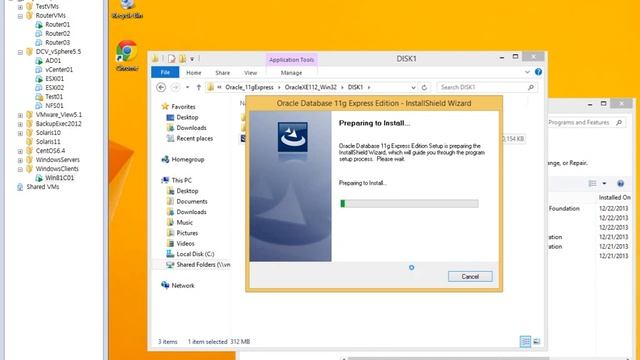Open the View ribbon tab
640x360 pixels.
tap(250, 73)
